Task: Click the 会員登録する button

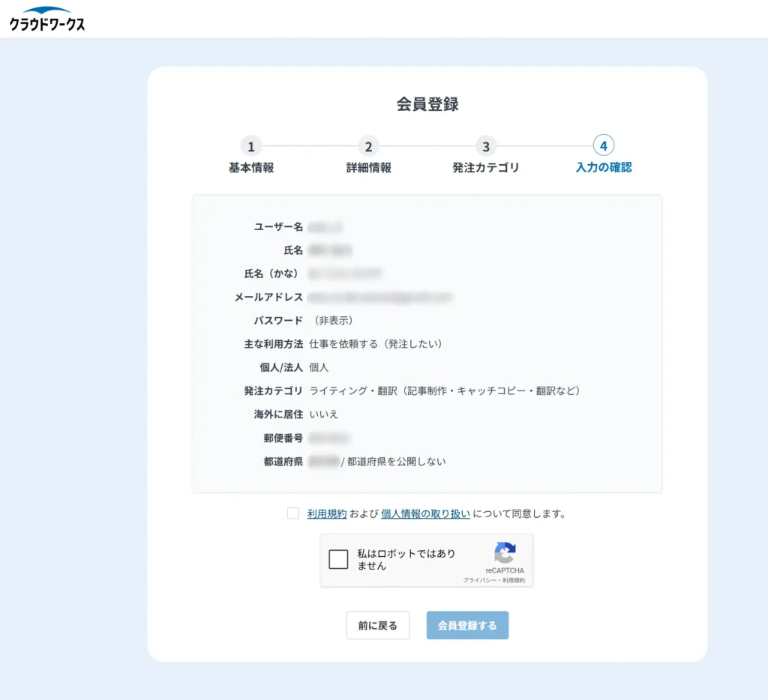Action: (467, 624)
